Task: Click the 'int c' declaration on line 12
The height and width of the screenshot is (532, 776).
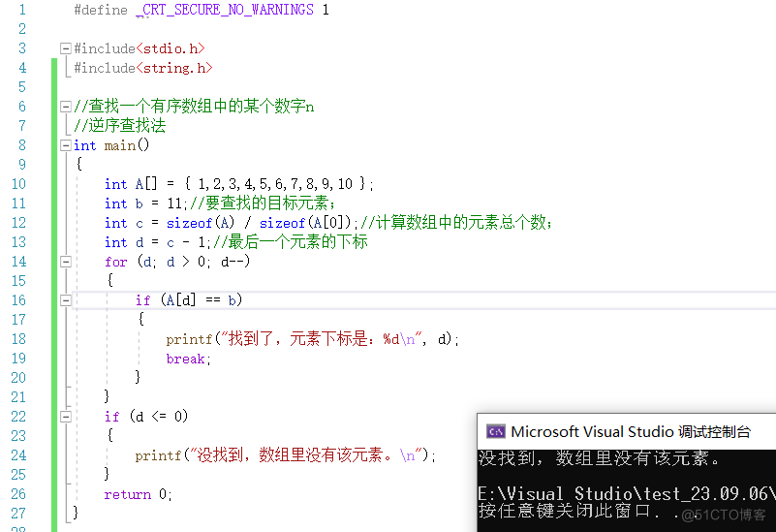Action: coord(124,223)
